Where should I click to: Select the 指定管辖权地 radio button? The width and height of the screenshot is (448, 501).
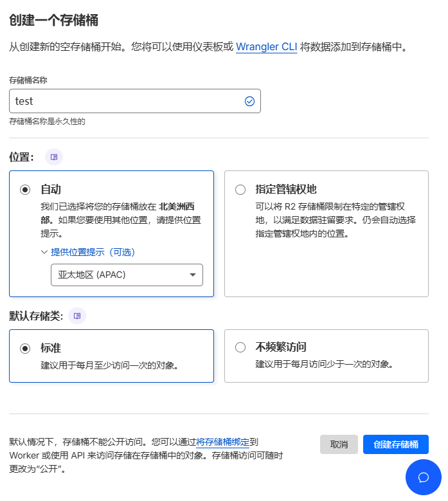(240, 190)
